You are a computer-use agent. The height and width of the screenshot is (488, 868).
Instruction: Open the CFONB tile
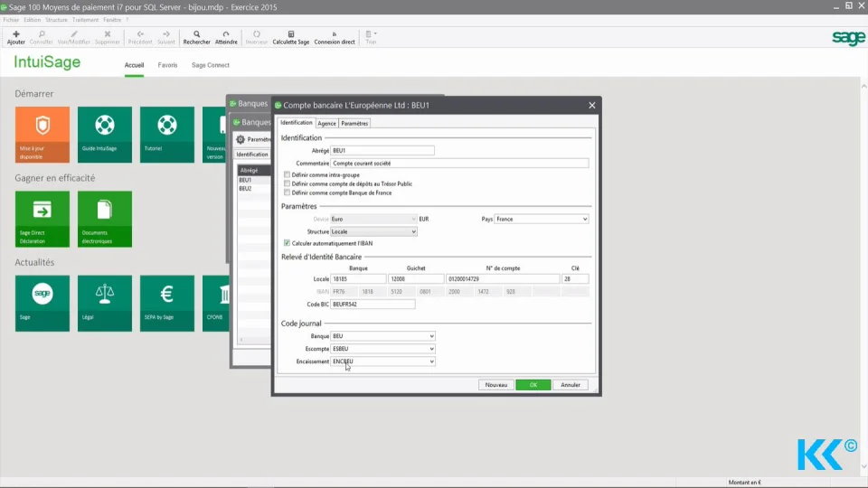point(216,304)
